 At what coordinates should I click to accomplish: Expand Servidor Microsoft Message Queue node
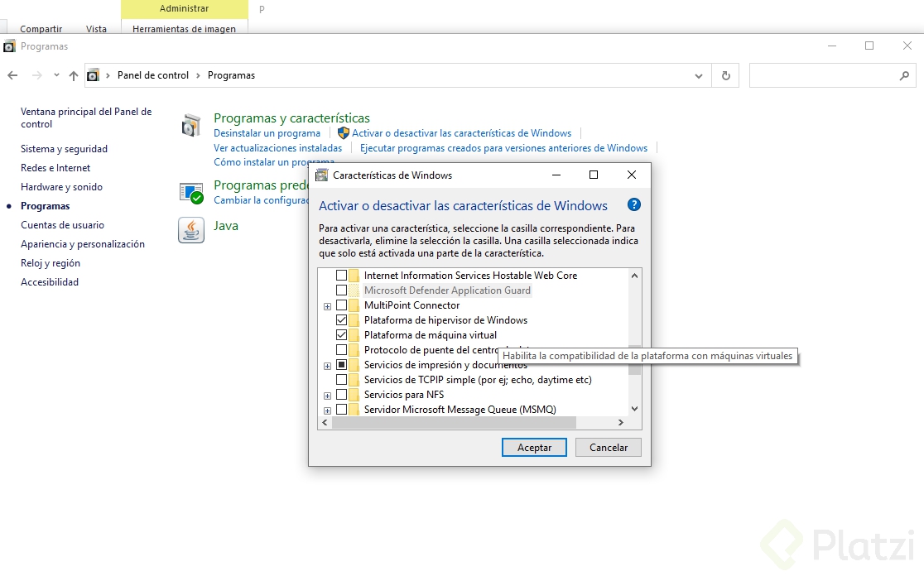click(327, 410)
